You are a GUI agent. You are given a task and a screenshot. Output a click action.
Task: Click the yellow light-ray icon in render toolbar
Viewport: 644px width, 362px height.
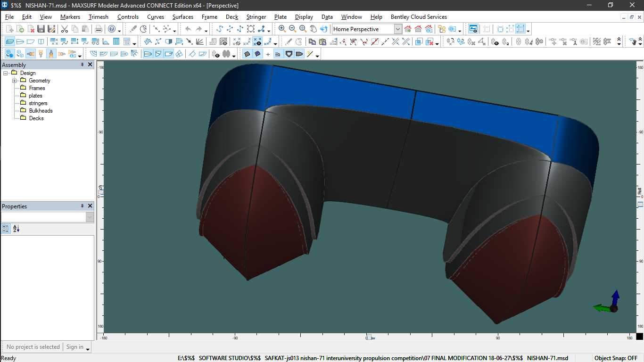[310, 54]
